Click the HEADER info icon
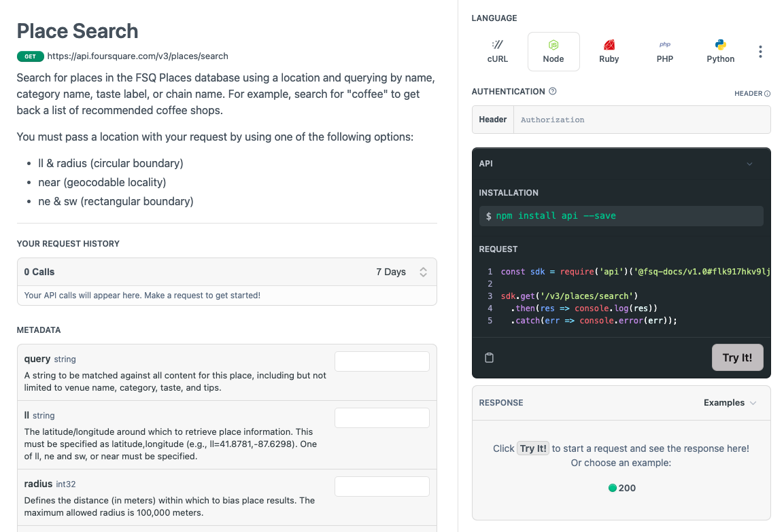The image size is (784, 532). (768, 93)
